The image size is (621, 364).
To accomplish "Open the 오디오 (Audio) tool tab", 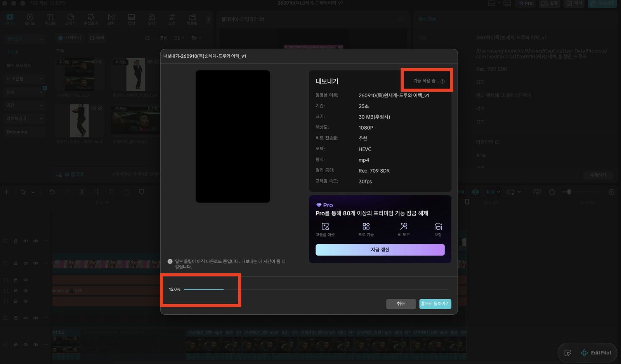I will click(30, 19).
